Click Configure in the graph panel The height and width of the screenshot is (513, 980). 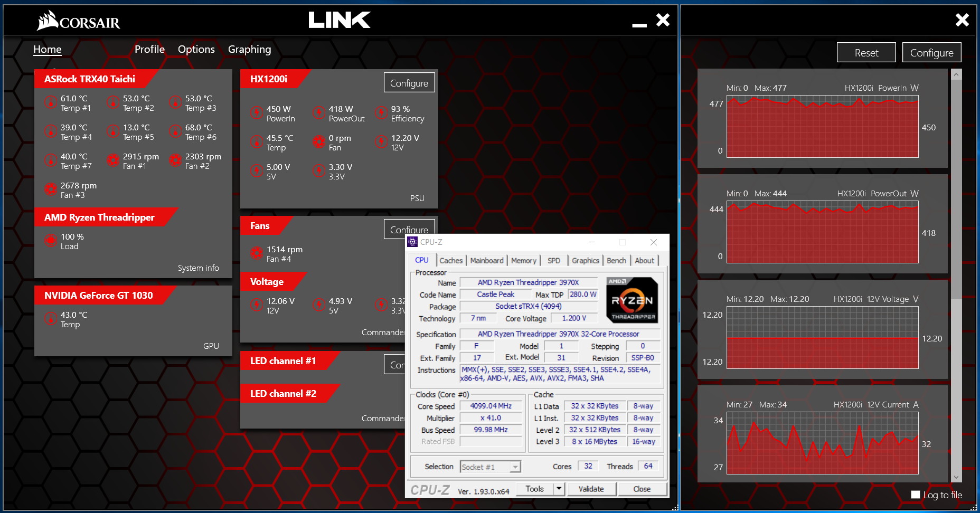point(932,52)
